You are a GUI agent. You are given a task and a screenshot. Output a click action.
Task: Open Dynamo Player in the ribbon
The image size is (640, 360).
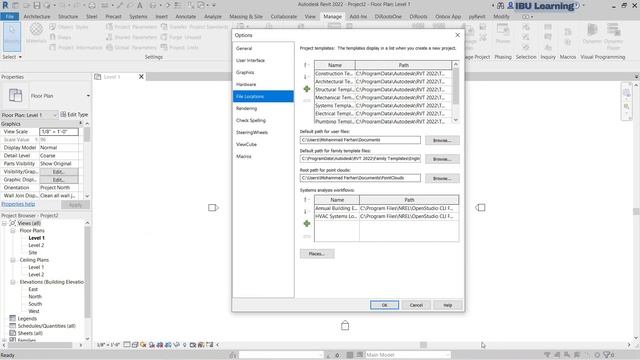coord(613,36)
